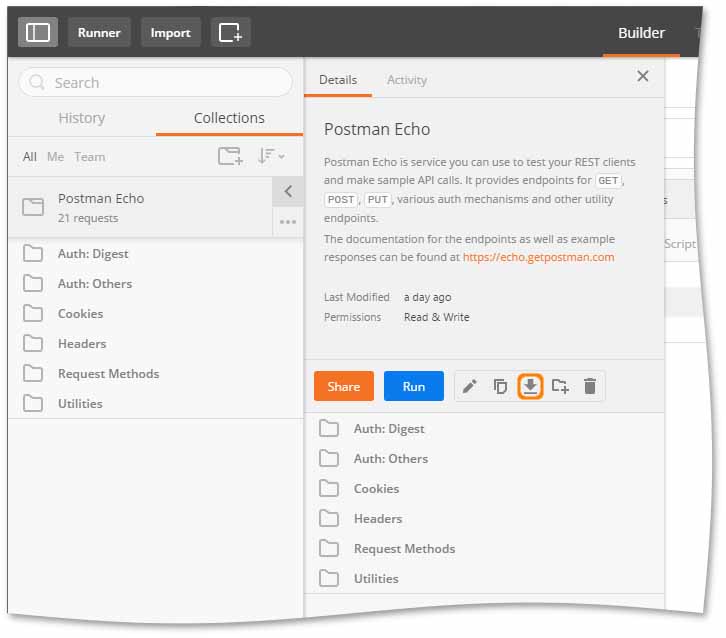Open the Details tab
This screenshot has width=726, height=638.
pos(338,80)
